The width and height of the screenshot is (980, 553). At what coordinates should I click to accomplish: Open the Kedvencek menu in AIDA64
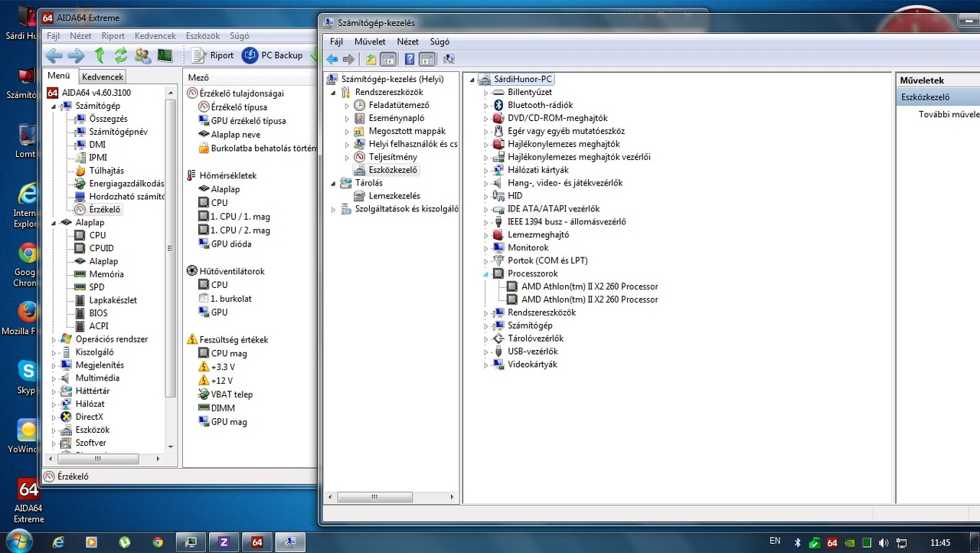155,36
